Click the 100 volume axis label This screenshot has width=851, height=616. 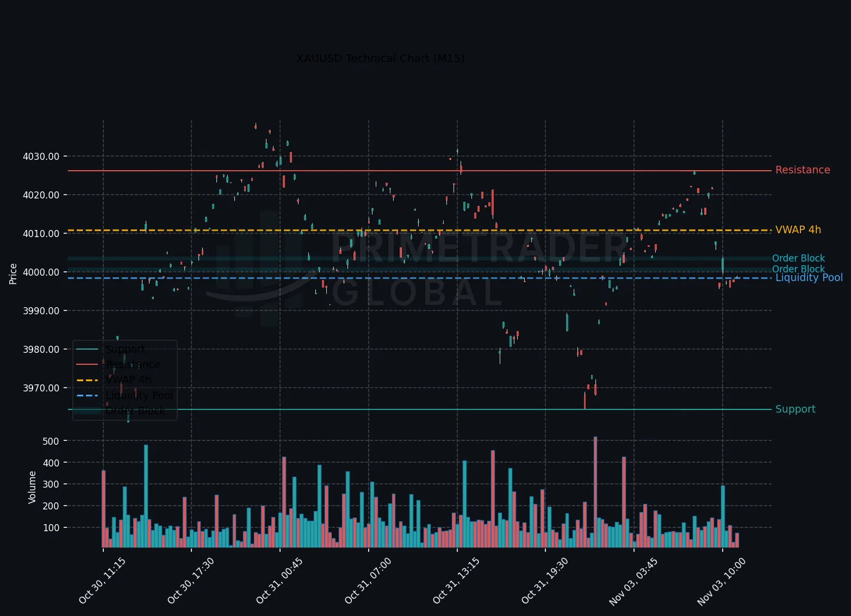pyautogui.click(x=51, y=528)
